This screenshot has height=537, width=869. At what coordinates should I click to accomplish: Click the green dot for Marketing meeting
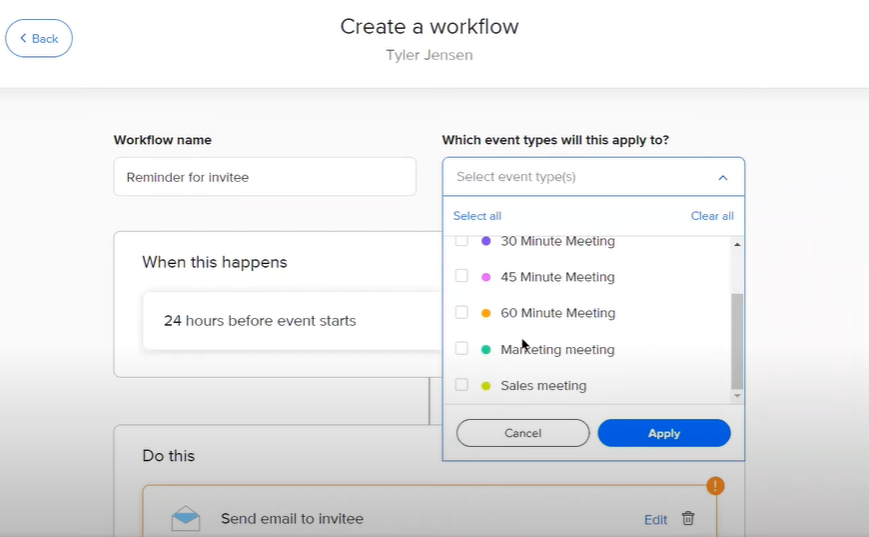[x=486, y=350]
